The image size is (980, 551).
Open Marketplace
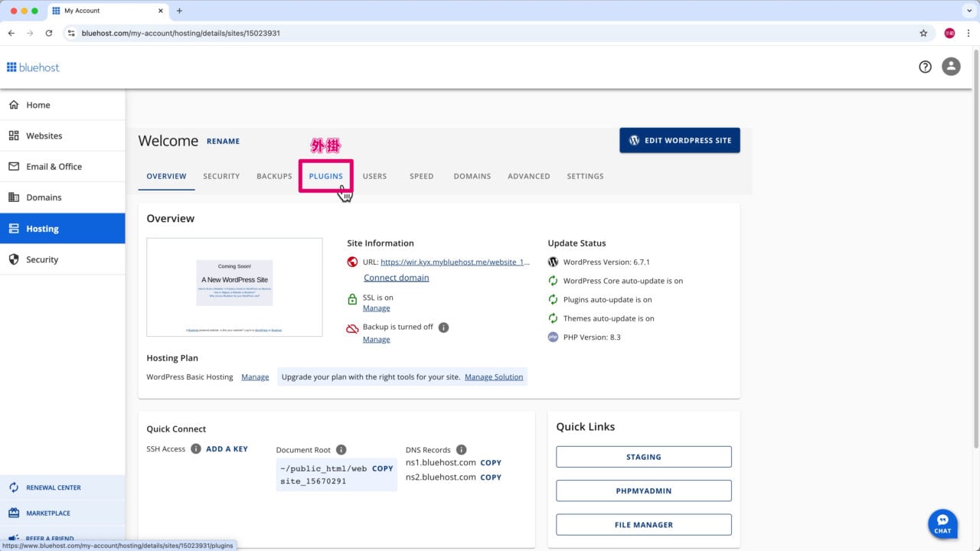pyautogui.click(x=62, y=514)
